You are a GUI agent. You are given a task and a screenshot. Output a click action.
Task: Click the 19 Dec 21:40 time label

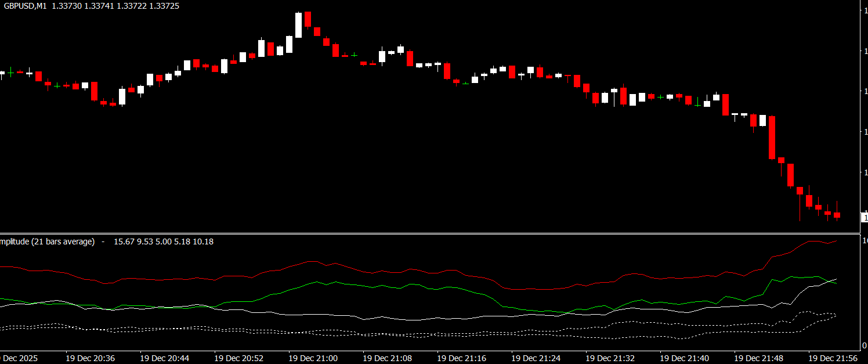[684, 358]
